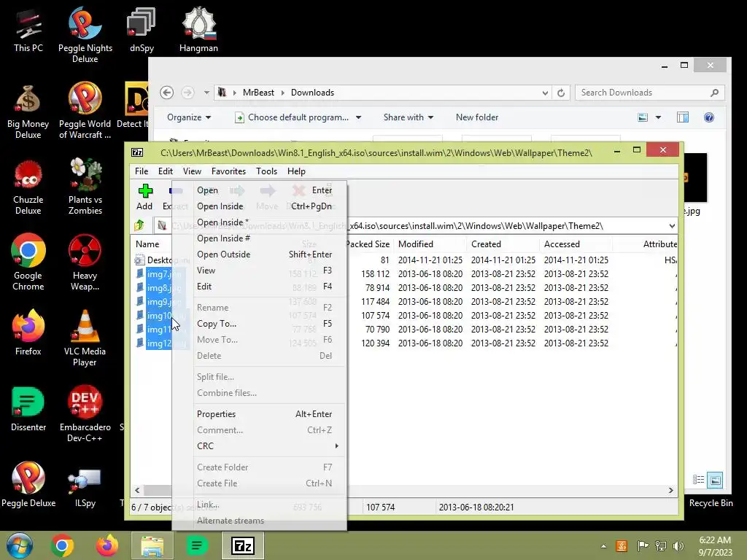The width and height of the screenshot is (747, 560).
Task: Click the Start button on the taskbar
Action: 20,545
